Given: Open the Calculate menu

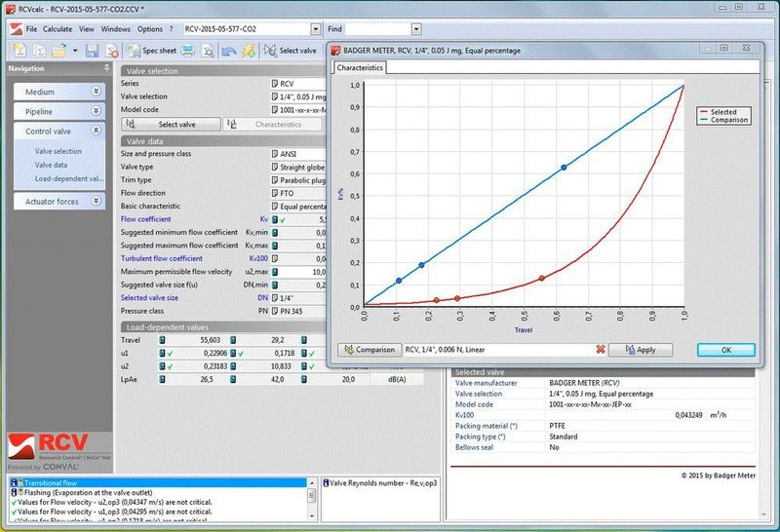Looking at the screenshot, I should click(x=58, y=29).
